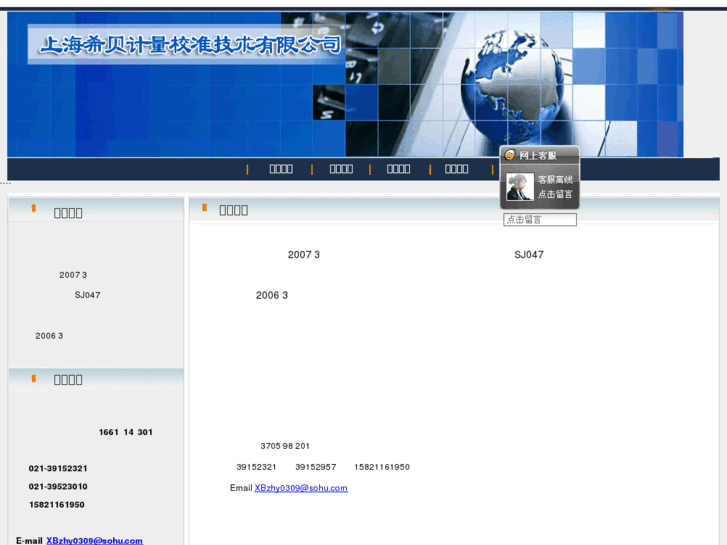Click 点击留言 link beside the avatar
727x545 pixels.
pyautogui.click(x=555, y=194)
